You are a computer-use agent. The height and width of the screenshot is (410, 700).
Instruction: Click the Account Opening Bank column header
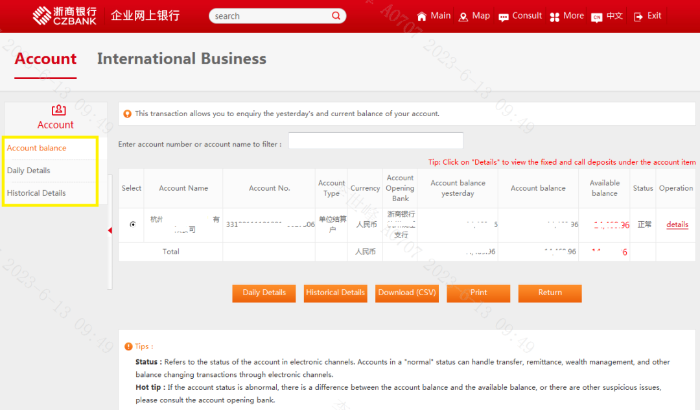[x=400, y=188]
